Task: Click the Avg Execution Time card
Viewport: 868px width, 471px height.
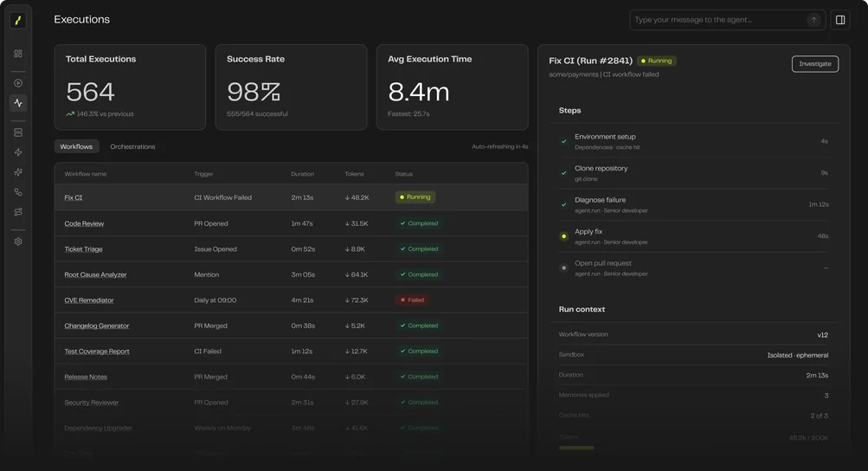Action: (453, 87)
